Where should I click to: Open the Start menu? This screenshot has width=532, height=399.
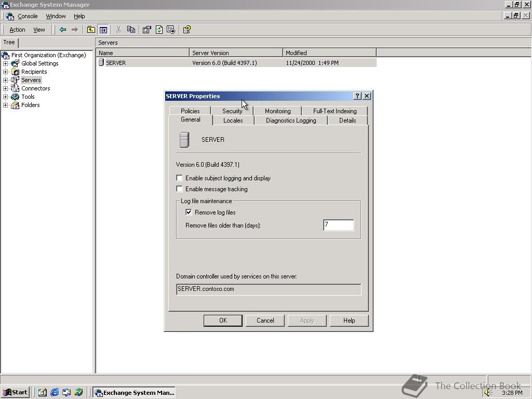tap(15, 392)
